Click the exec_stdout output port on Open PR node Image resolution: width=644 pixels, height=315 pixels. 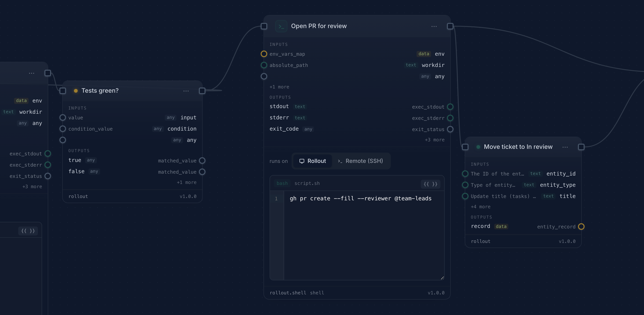450,107
